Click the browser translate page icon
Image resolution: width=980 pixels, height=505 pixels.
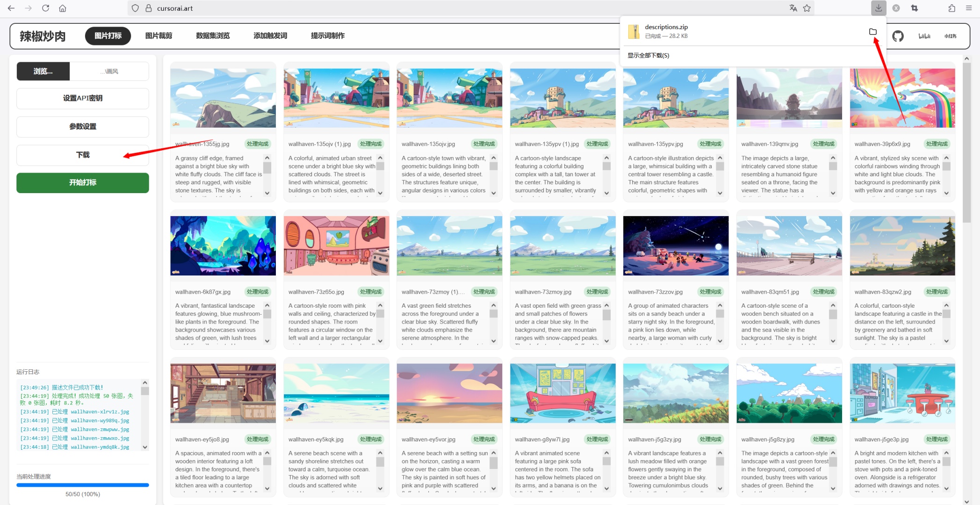(793, 8)
